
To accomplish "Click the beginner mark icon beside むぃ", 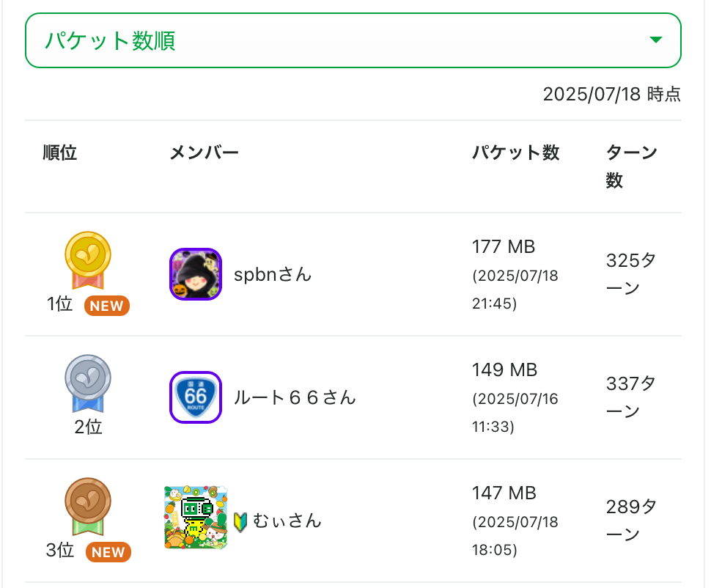I will coord(241,521).
